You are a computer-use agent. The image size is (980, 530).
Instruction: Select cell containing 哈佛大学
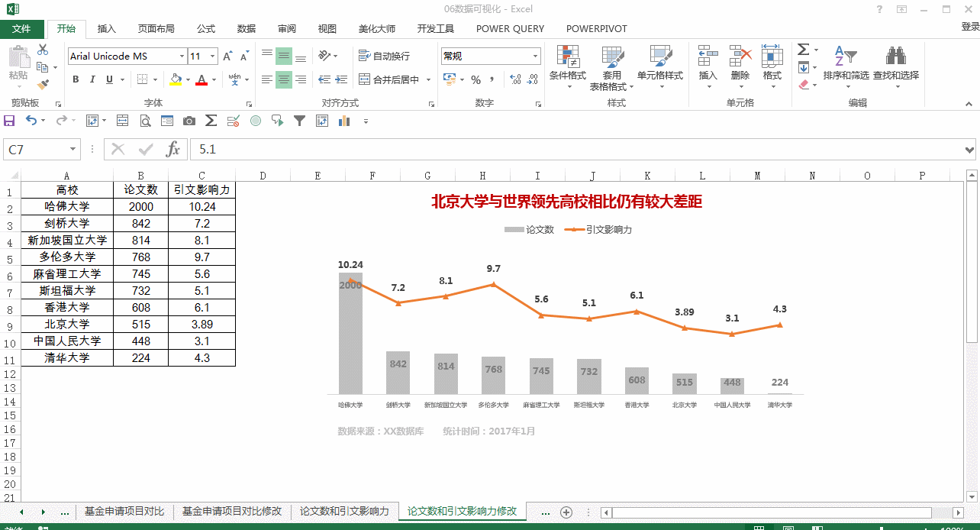(x=67, y=206)
